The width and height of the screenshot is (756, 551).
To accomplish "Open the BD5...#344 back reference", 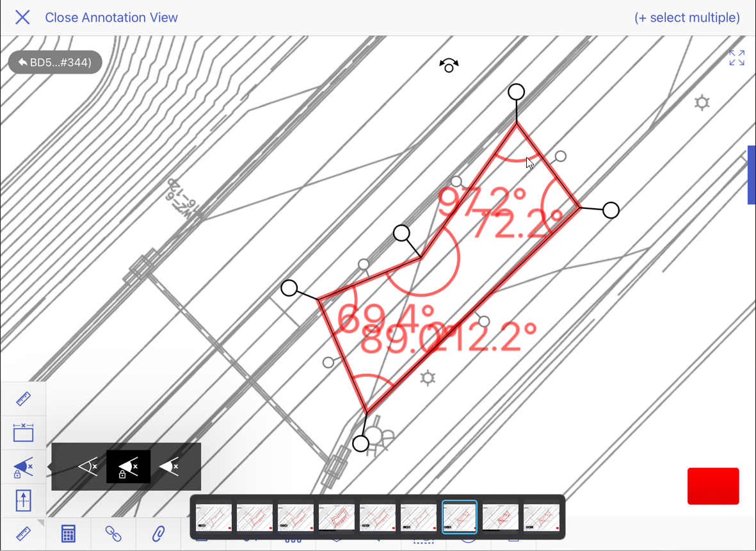I will (x=55, y=62).
